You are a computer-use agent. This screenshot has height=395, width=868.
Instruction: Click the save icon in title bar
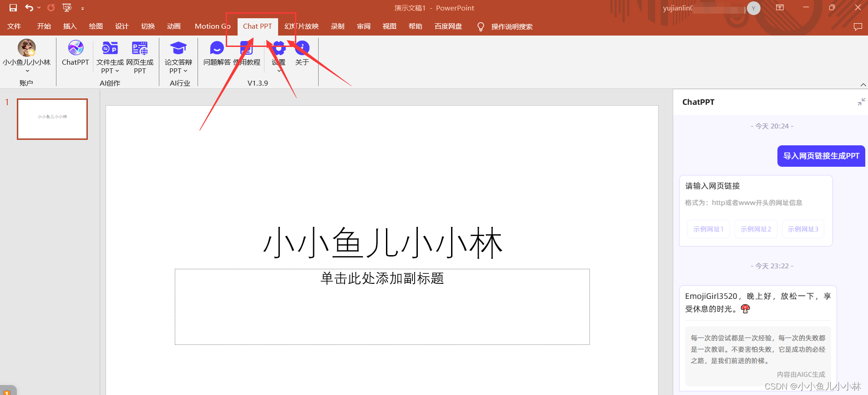pos(13,8)
